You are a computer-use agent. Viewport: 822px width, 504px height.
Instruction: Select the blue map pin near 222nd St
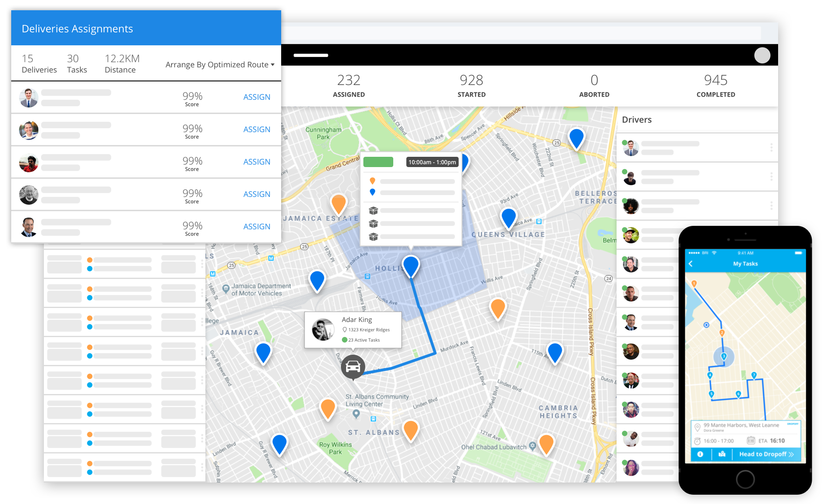click(576, 139)
